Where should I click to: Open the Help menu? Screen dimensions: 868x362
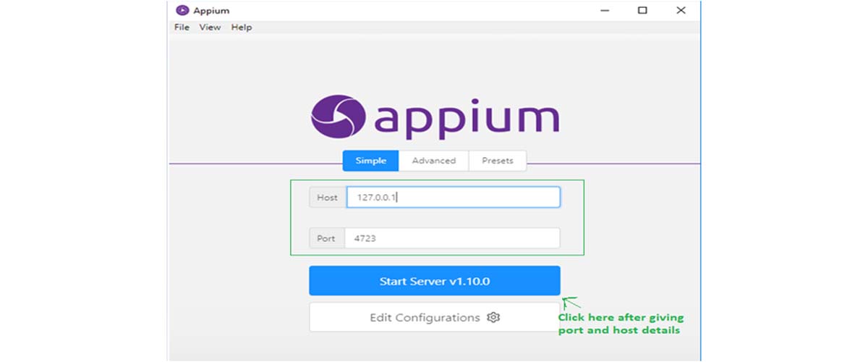click(242, 28)
